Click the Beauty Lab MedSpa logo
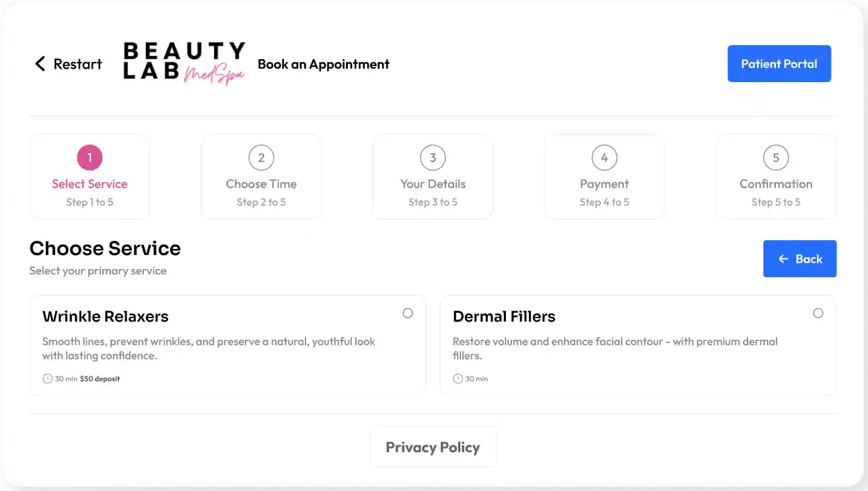Image resolution: width=868 pixels, height=491 pixels. (x=184, y=64)
